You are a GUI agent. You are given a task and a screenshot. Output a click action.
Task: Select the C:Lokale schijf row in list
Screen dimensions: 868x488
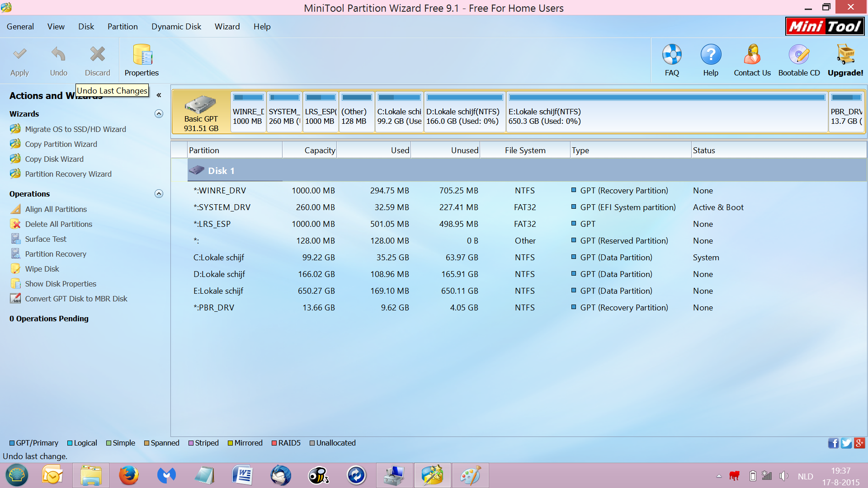tap(527, 258)
